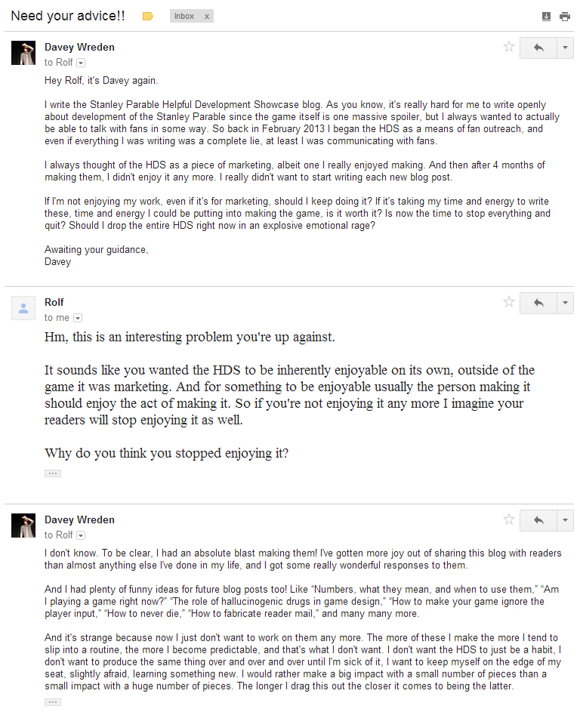Star Rolf's reply message
Image resolution: width=580 pixels, height=728 pixels.
click(509, 302)
